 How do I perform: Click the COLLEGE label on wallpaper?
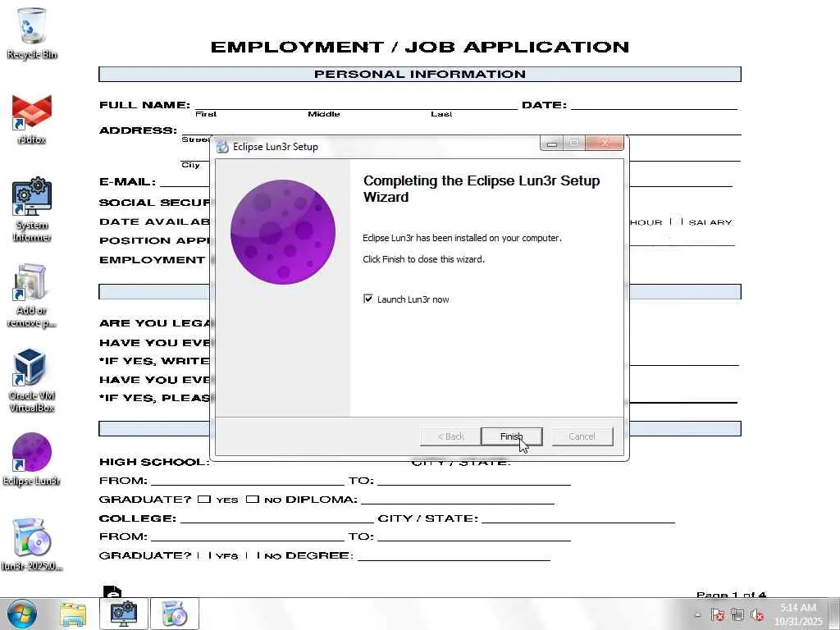(x=138, y=518)
